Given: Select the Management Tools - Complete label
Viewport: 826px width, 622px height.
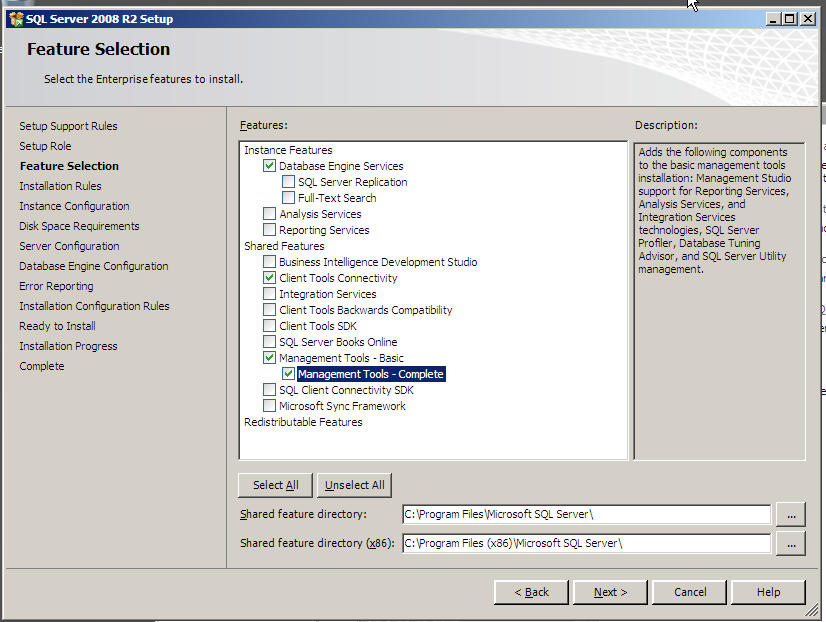Looking at the screenshot, I should 371,374.
